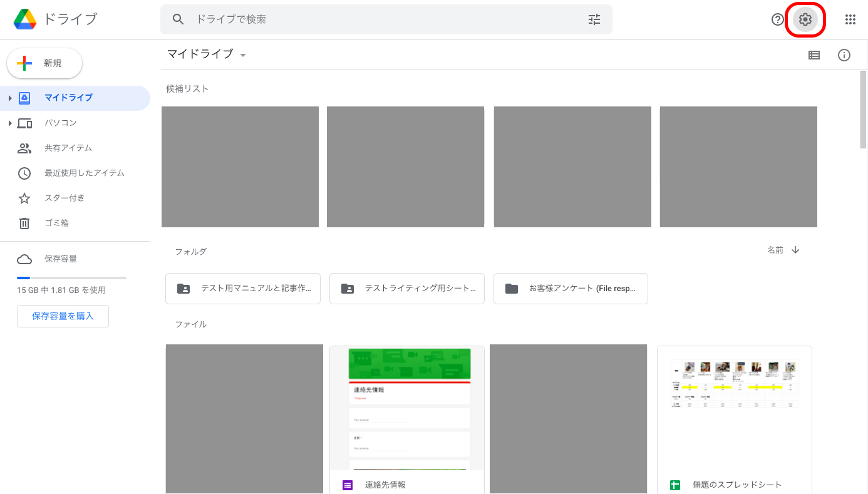This screenshot has height=494, width=868.
Task: Click the ドライブ product name text
Action: pos(70,19)
